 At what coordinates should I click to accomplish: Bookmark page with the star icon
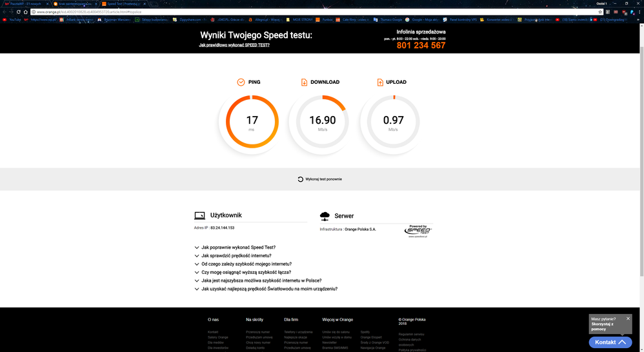click(601, 12)
